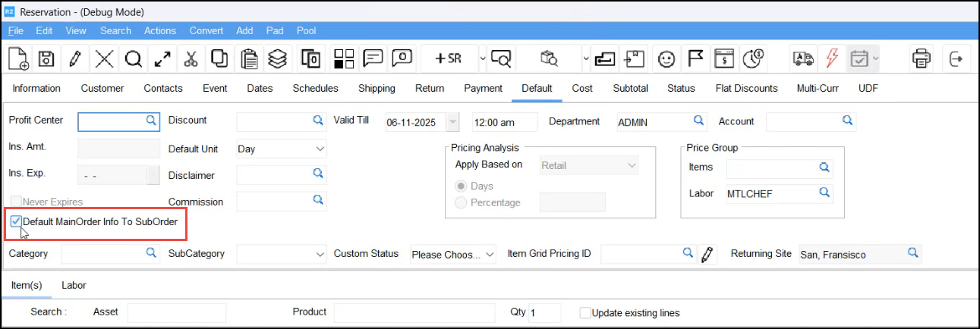Screen dimensions: 980x329
Task: Click the red lightning bolt icon
Action: (831, 58)
